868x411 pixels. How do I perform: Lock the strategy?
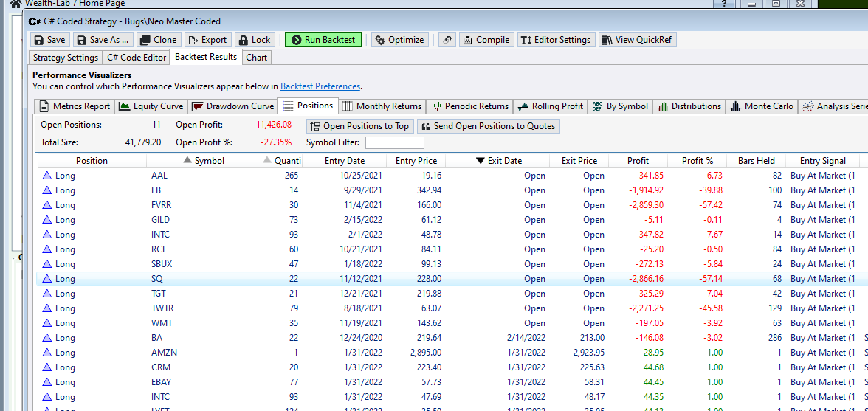click(255, 40)
